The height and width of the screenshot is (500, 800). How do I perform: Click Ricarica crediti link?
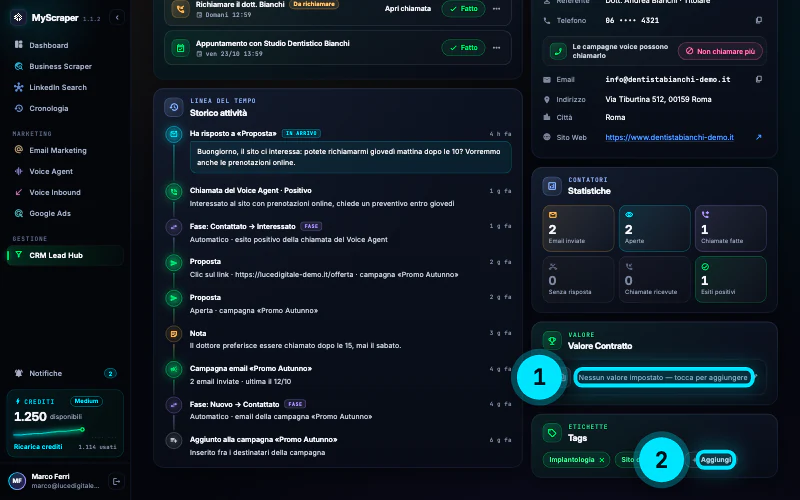click(38, 446)
